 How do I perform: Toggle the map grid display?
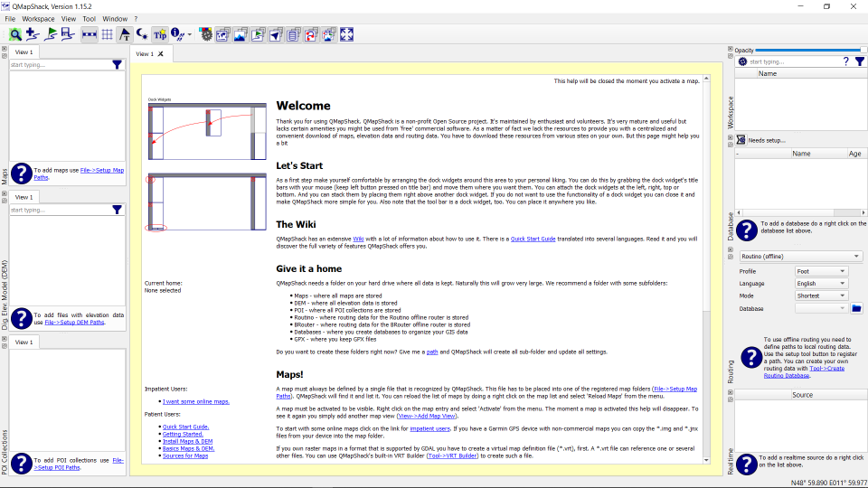pos(107,35)
